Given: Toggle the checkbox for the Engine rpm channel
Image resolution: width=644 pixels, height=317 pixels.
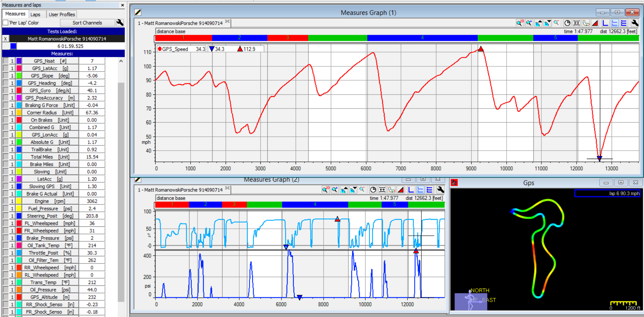Looking at the screenshot, I should coord(6,201).
